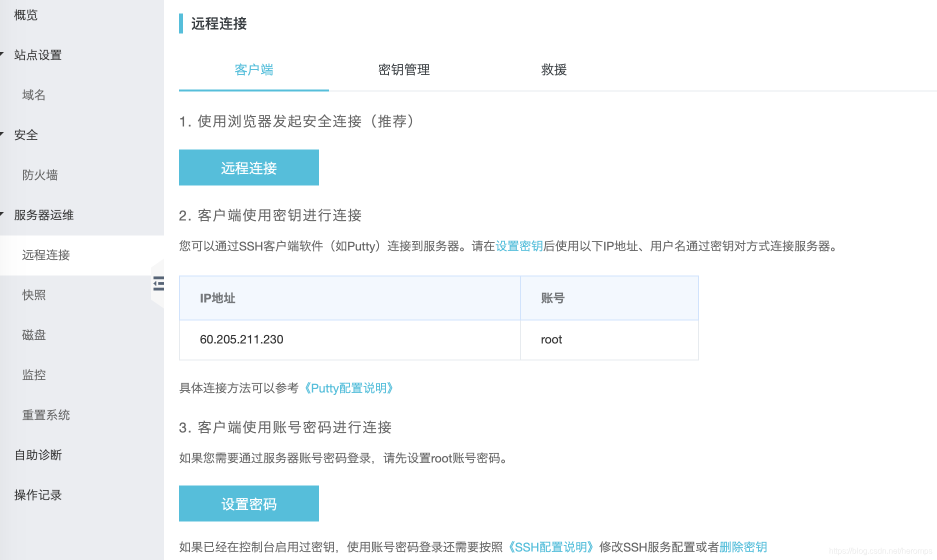Viewport: 937px width, 560px height.
Task: Open the 监控 page
Action: [33, 375]
